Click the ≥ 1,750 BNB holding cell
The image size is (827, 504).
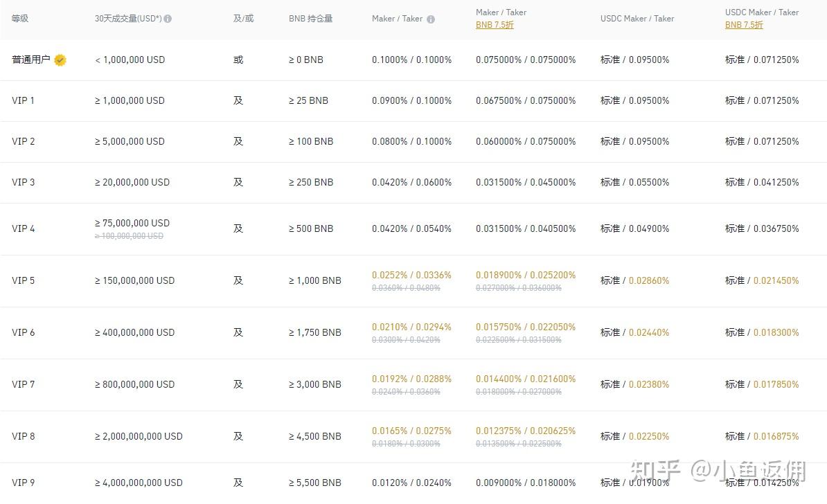click(x=315, y=332)
